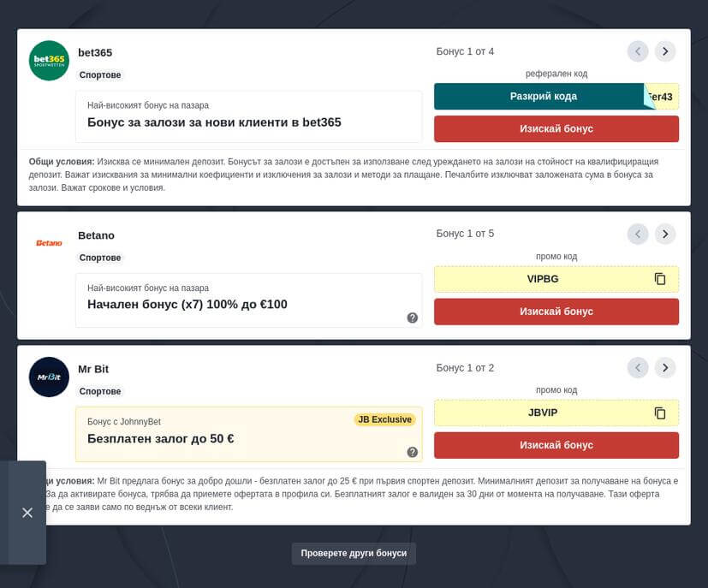Click the JB Exclusive badge
Screen dimensions: 708x588
(384, 419)
